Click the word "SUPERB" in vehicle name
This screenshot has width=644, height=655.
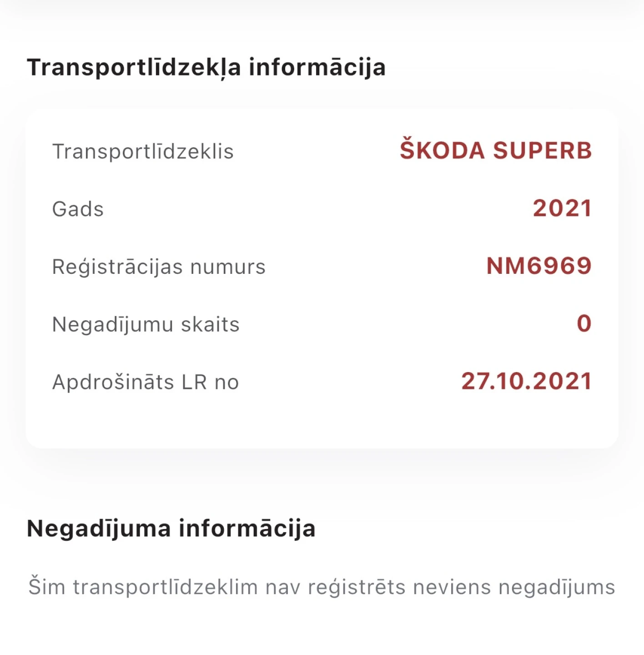coord(543,151)
